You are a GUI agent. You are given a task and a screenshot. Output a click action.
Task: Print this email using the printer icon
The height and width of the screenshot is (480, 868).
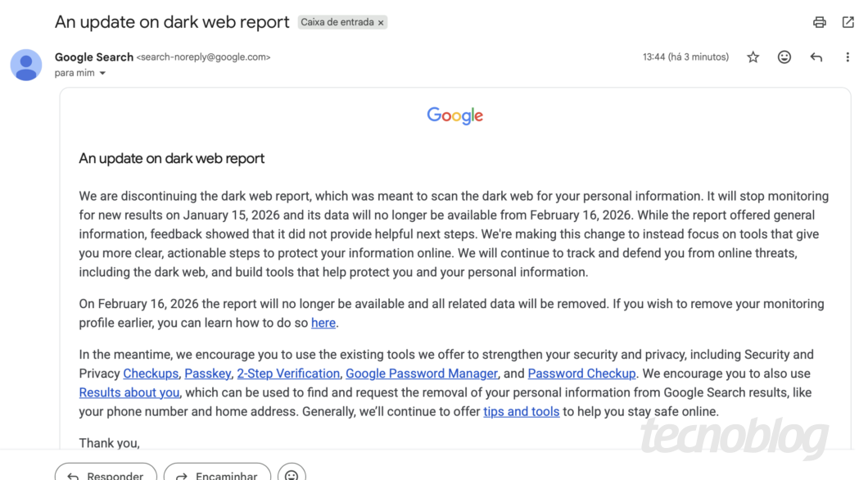820,22
